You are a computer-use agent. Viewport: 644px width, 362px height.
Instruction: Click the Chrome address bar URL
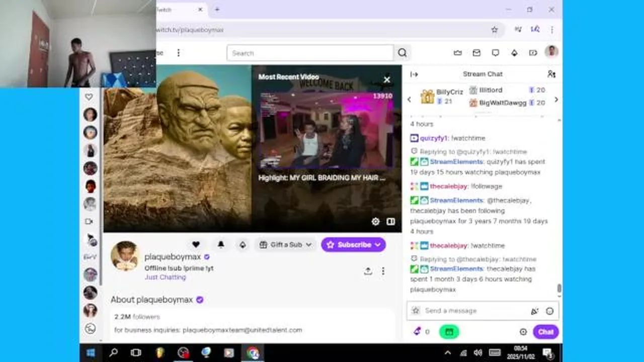(x=190, y=30)
